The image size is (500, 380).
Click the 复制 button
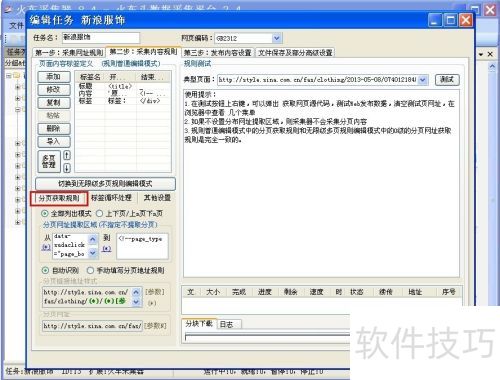click(x=54, y=103)
